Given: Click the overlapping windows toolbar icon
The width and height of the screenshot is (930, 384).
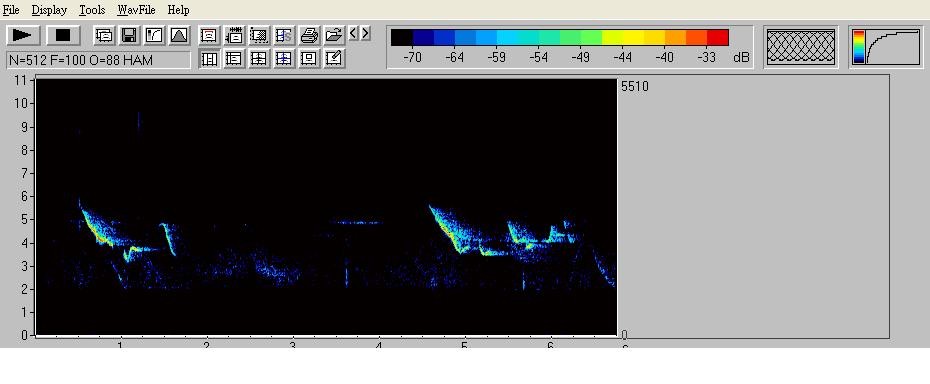Looking at the screenshot, I should pos(104,36).
